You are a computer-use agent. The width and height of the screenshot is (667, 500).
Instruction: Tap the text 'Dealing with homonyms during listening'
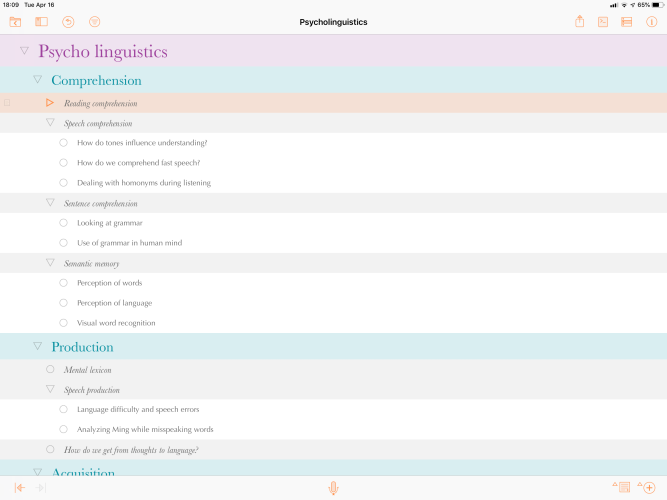point(144,183)
